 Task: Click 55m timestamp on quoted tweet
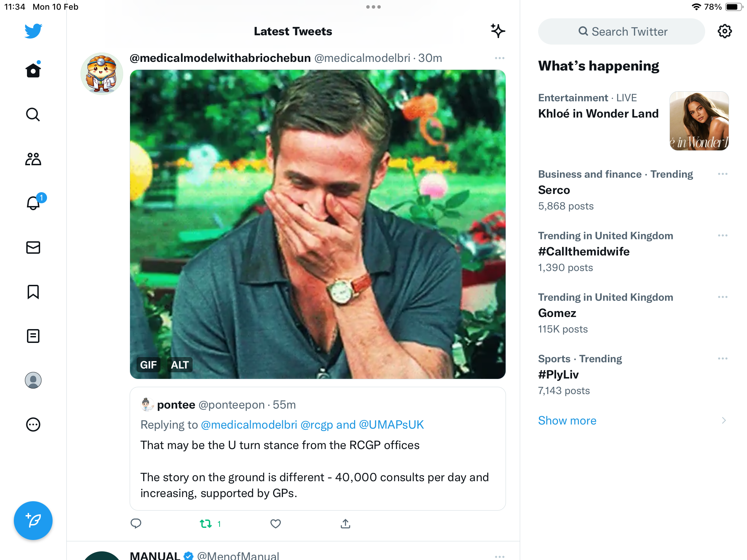coord(284,404)
